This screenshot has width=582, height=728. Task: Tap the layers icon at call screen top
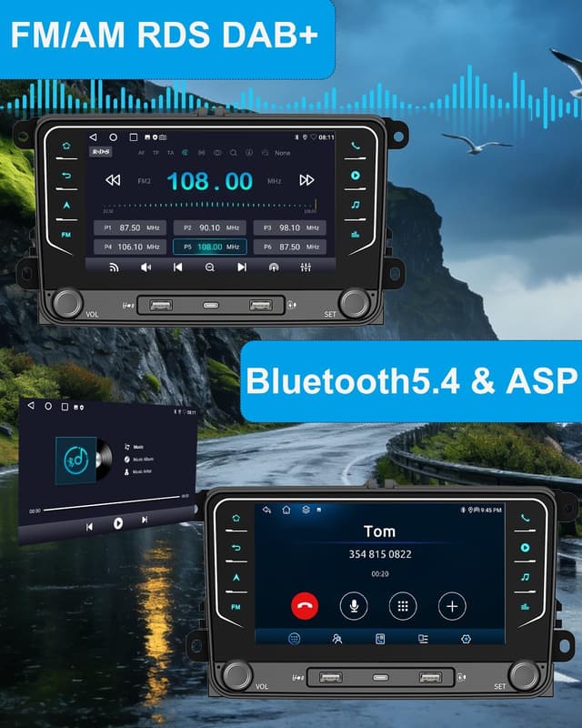[x=306, y=510]
